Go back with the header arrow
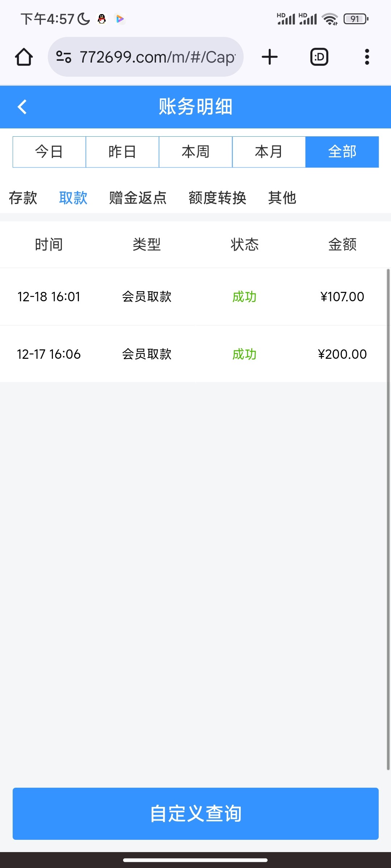This screenshot has height=868, width=391. 22,107
